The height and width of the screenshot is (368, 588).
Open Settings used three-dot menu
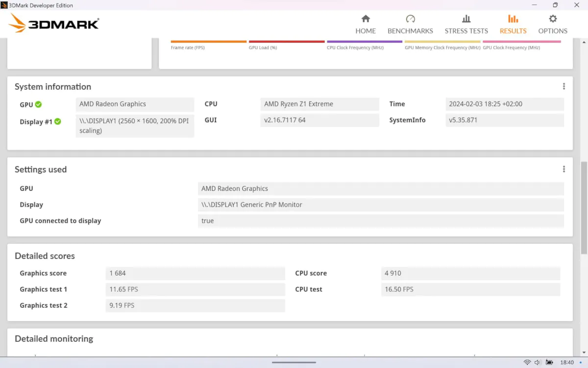[x=564, y=169]
